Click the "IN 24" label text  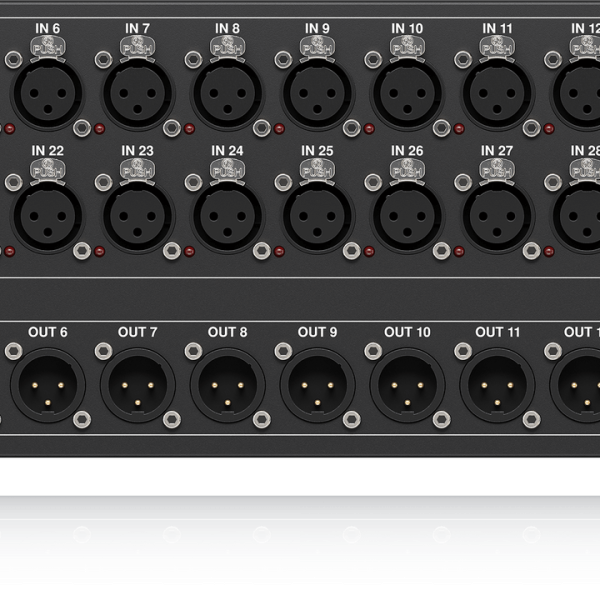click(x=228, y=151)
